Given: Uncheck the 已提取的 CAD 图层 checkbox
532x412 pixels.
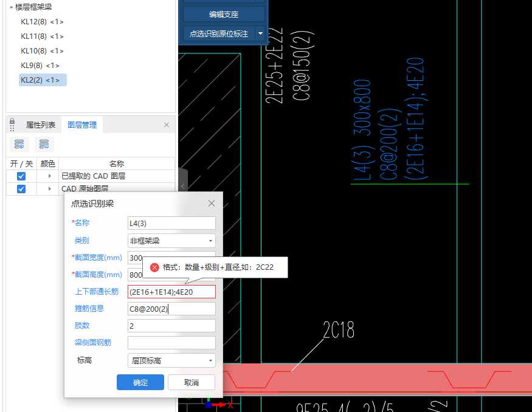Looking at the screenshot, I should click(x=21, y=176).
